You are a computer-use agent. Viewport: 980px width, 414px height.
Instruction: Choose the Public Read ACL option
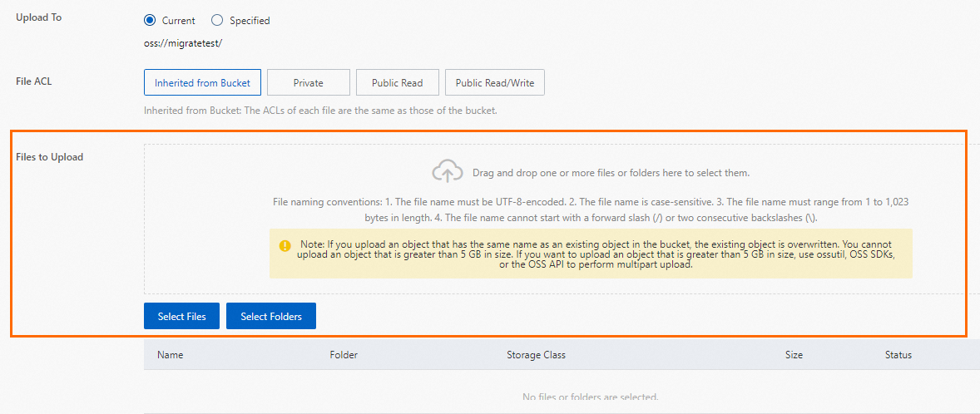pos(398,82)
